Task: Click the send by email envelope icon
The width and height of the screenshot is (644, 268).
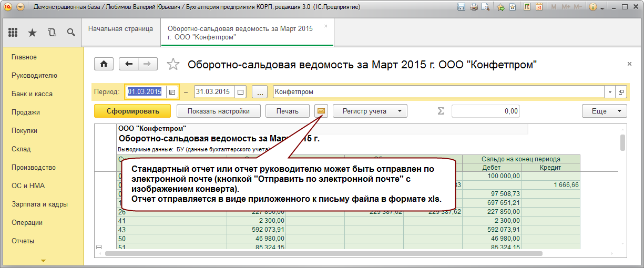Action: (x=321, y=111)
